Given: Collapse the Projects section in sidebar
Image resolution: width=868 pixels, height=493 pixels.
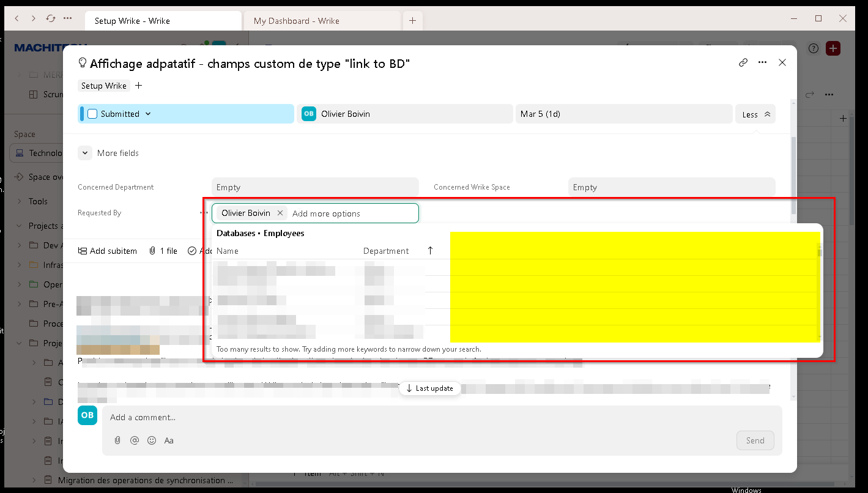Looking at the screenshot, I should point(19,226).
